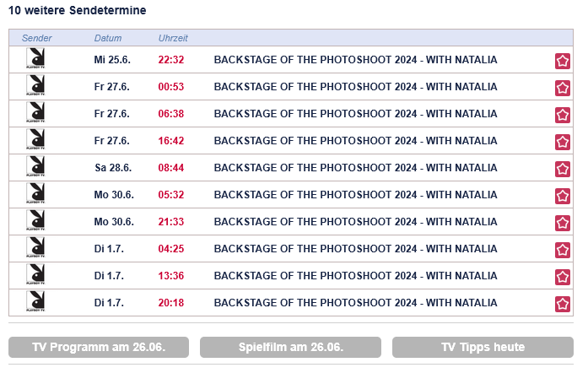Click favorite star for Mi 25.6. 22:32 airing
The image size is (588, 373).
(x=563, y=61)
